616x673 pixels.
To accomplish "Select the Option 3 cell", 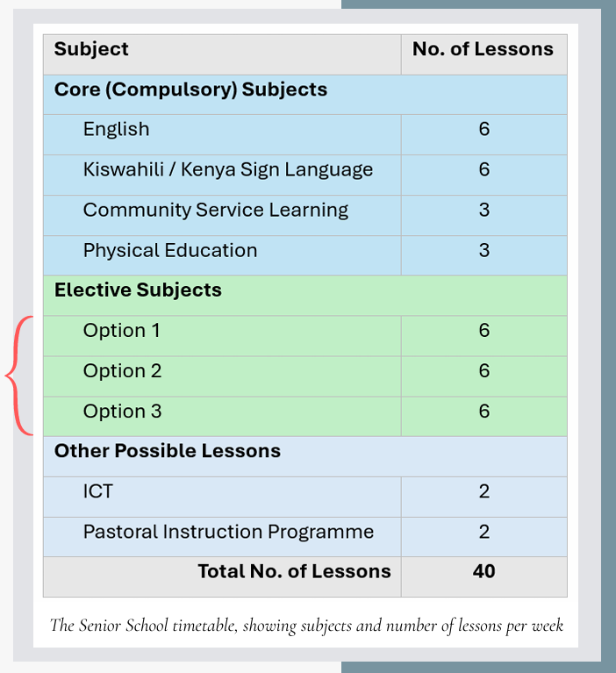I will (x=122, y=412).
